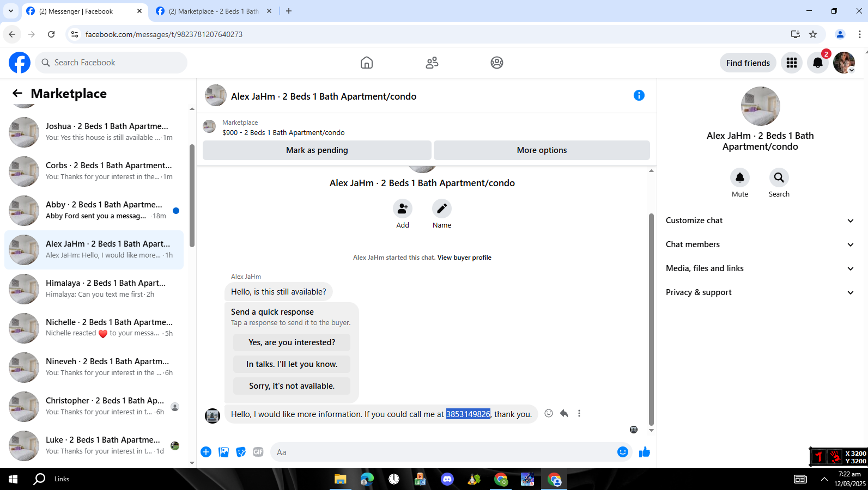868x490 pixels.
Task: Switch to Marketplace 2 Beds tab
Action: [x=214, y=11]
